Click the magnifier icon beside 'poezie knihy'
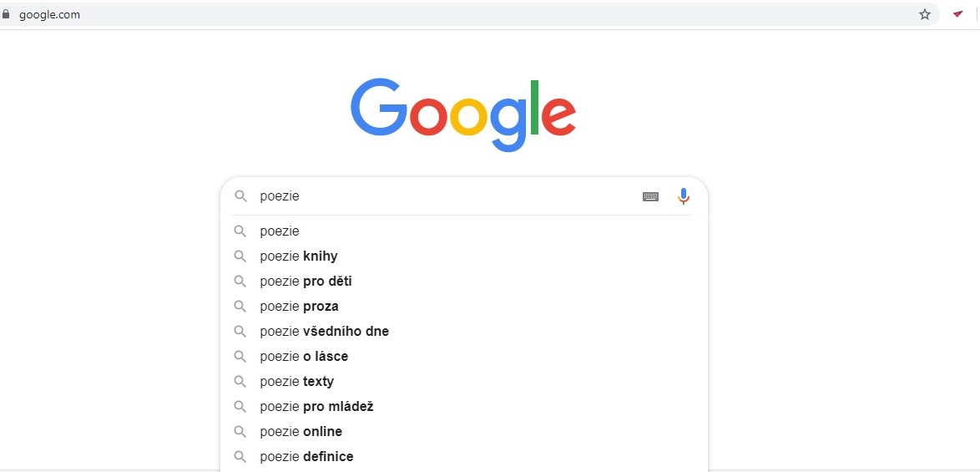 point(240,256)
